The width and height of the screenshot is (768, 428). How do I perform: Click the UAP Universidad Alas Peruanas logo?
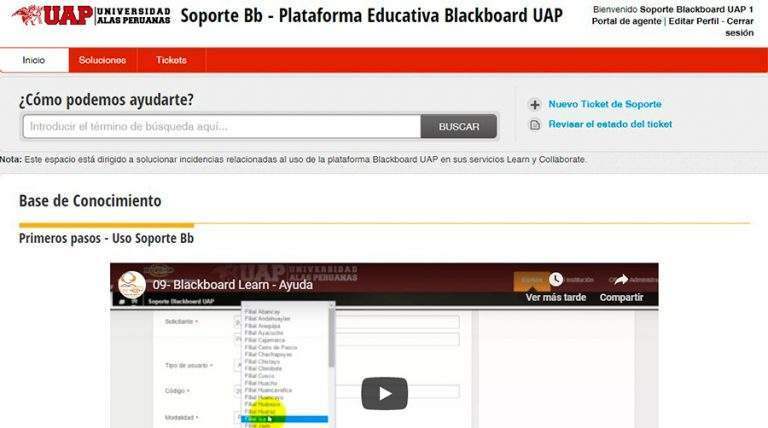tap(92, 16)
